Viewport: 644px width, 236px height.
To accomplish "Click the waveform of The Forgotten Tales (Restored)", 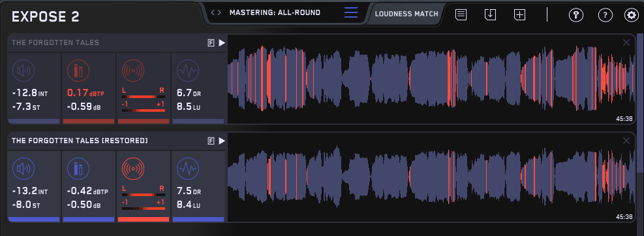I will coord(431,177).
